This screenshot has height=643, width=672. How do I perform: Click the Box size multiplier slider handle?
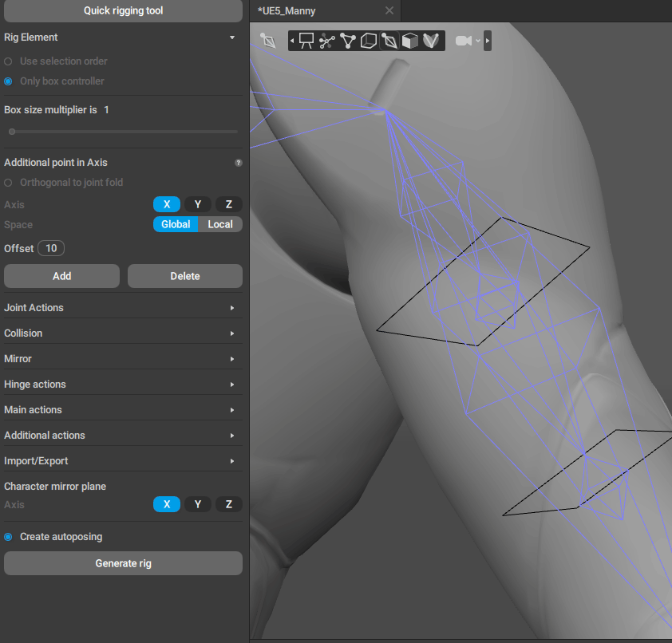coord(12,132)
